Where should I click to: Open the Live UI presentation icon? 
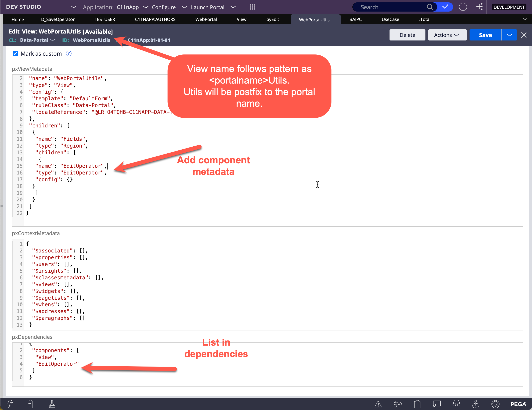[437, 404]
